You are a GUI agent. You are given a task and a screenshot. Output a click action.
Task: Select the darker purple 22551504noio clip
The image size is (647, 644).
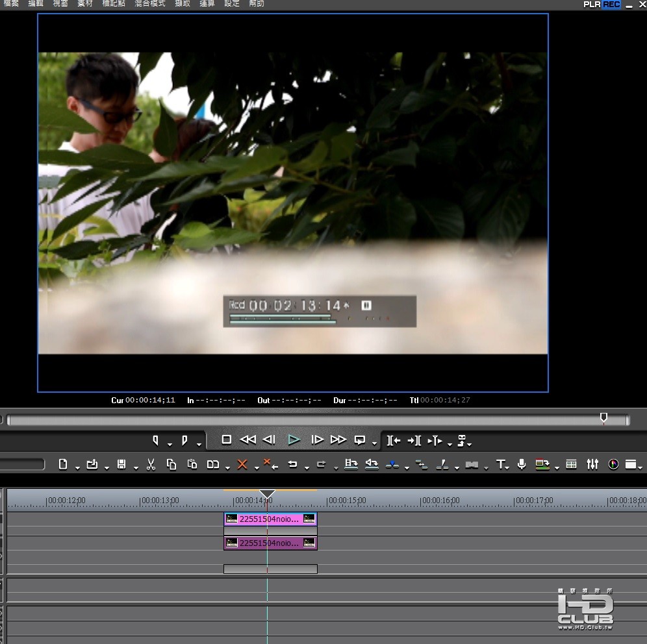coord(270,543)
